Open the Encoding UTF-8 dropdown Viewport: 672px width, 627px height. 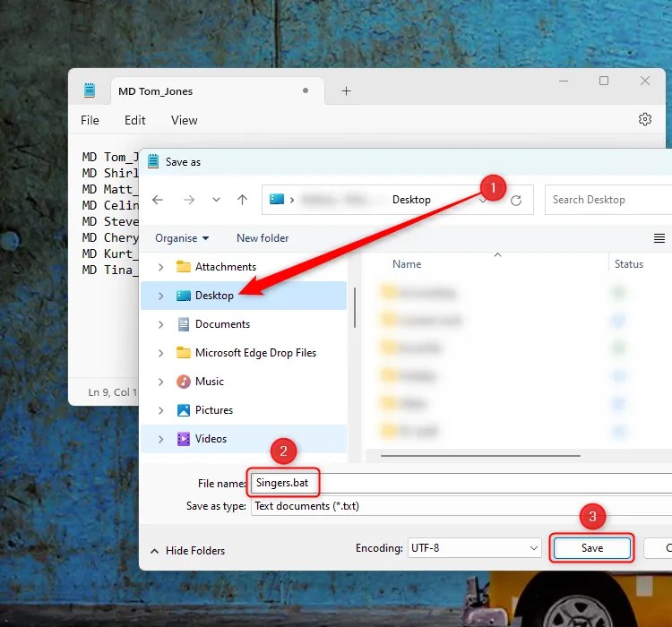click(x=474, y=548)
